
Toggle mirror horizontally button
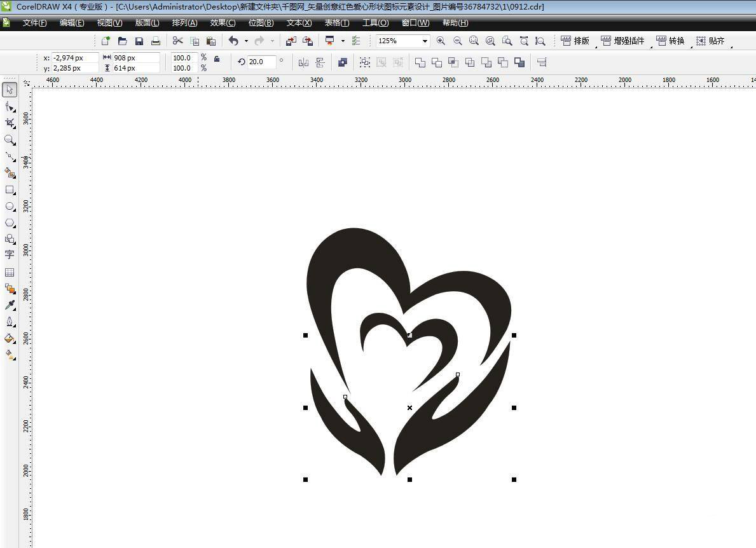(x=303, y=62)
